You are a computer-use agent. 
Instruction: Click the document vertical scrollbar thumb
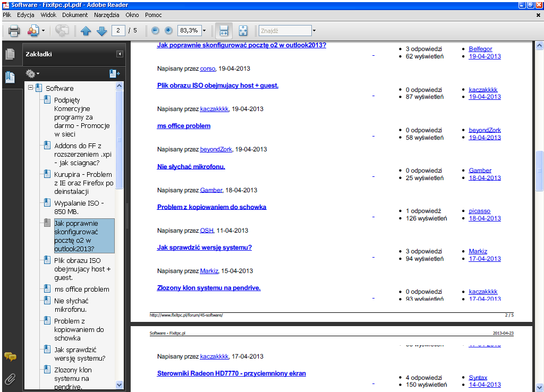539,171
